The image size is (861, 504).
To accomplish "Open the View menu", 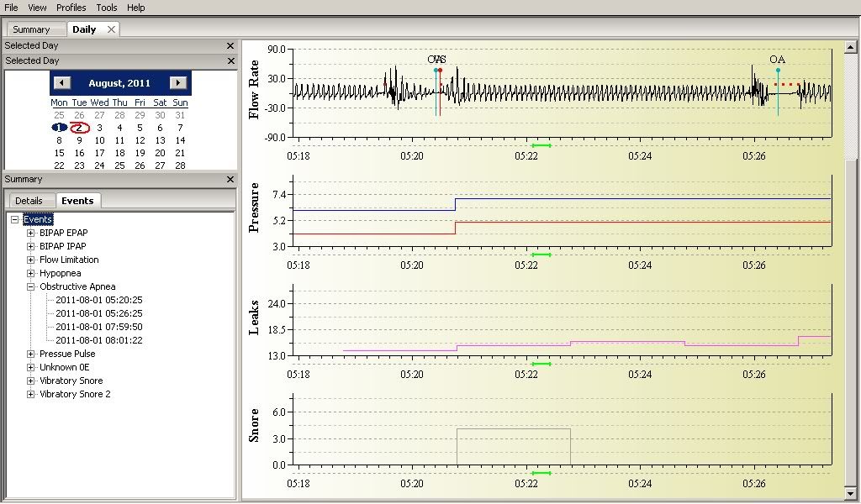I will pyautogui.click(x=37, y=8).
